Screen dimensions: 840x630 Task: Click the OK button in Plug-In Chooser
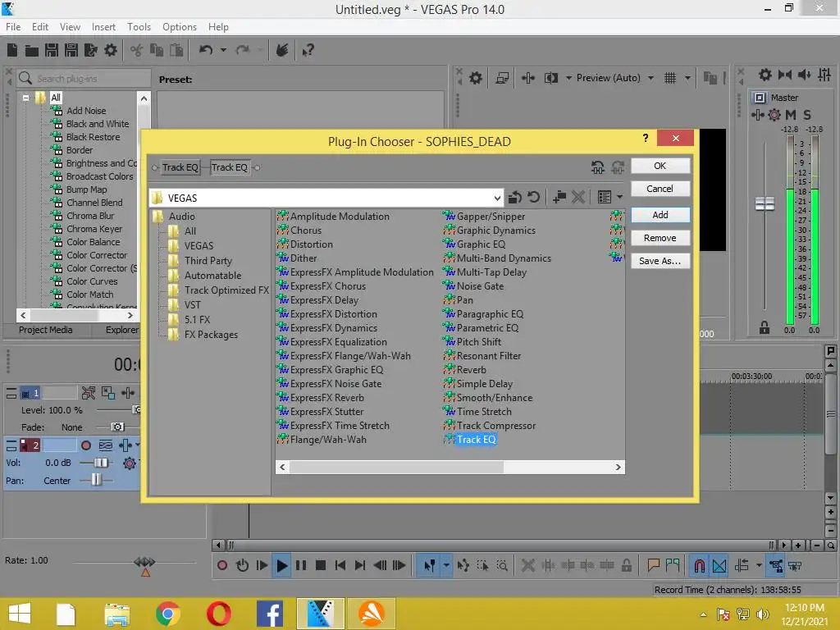[x=660, y=166]
